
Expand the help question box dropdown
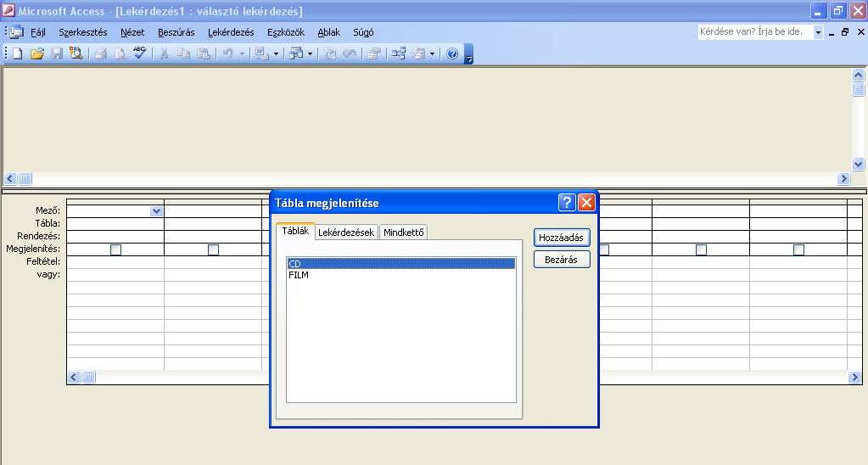coord(818,32)
